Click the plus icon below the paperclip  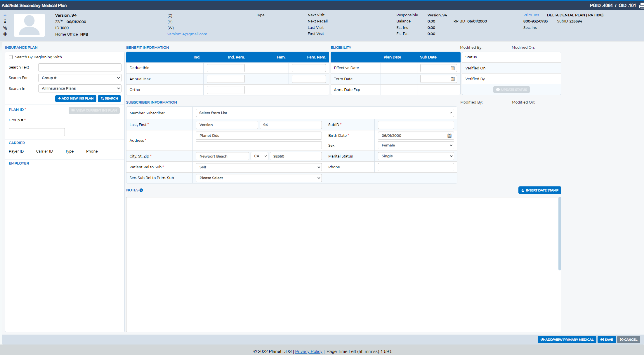click(x=5, y=34)
